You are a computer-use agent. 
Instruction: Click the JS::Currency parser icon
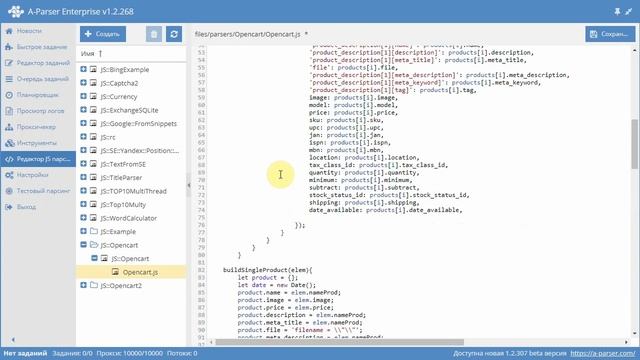point(93,96)
